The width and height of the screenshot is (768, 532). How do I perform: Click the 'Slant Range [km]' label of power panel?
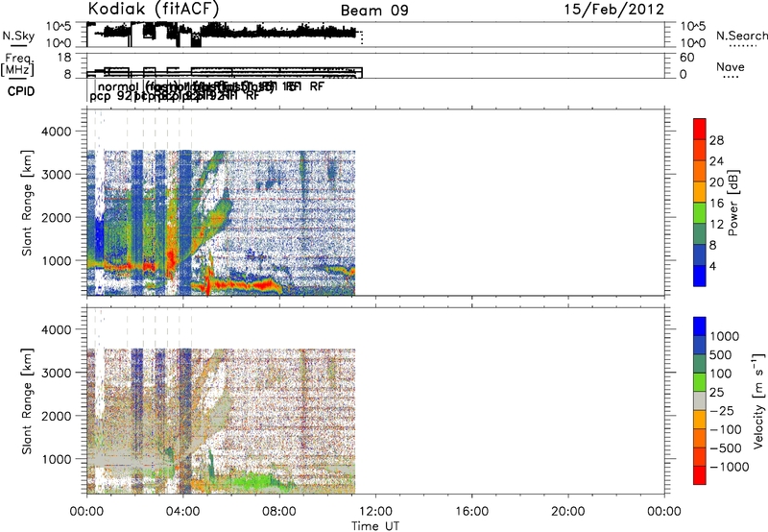point(27,204)
